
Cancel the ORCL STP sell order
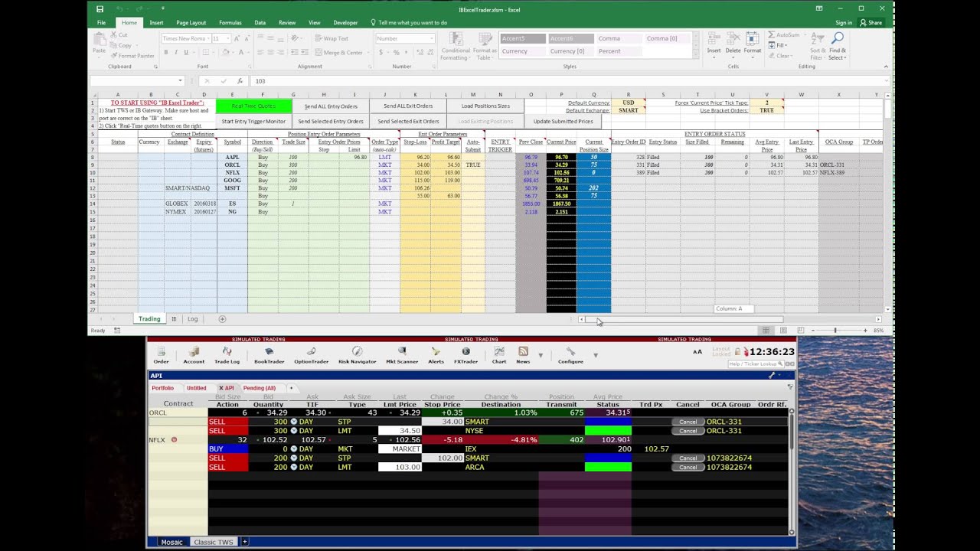point(688,422)
